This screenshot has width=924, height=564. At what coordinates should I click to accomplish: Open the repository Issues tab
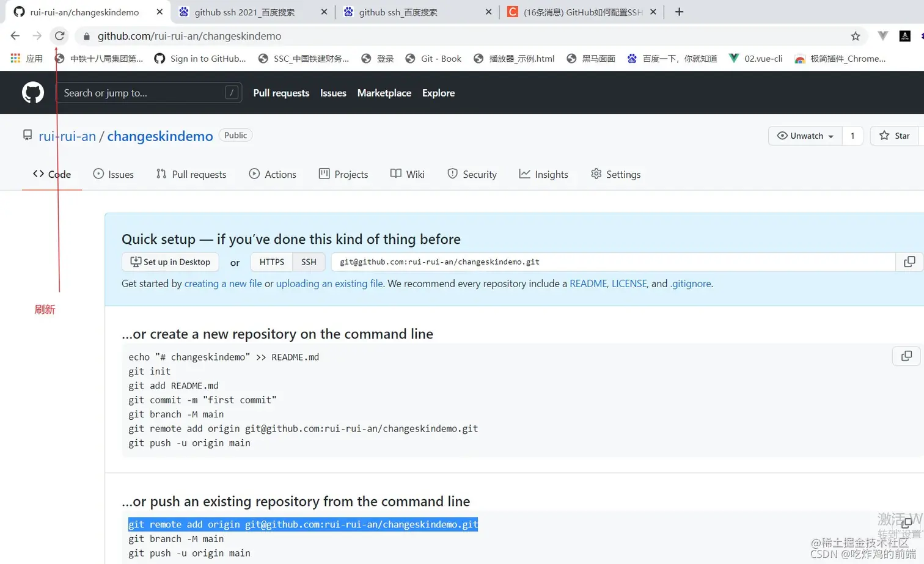coord(113,174)
